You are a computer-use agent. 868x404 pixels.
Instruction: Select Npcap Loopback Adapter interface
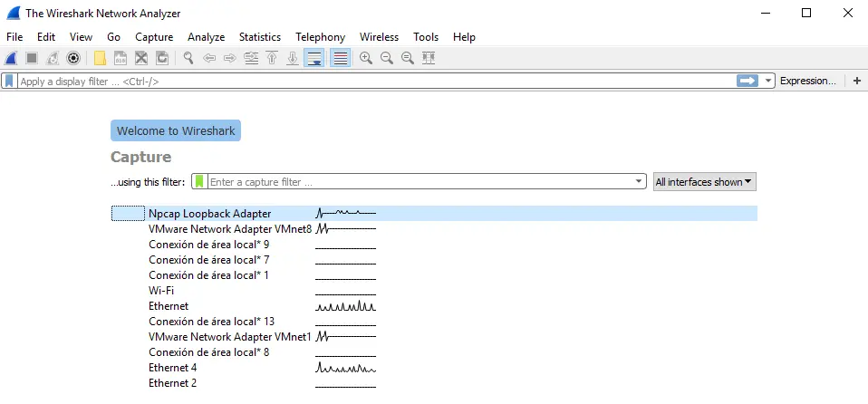pyautogui.click(x=434, y=213)
